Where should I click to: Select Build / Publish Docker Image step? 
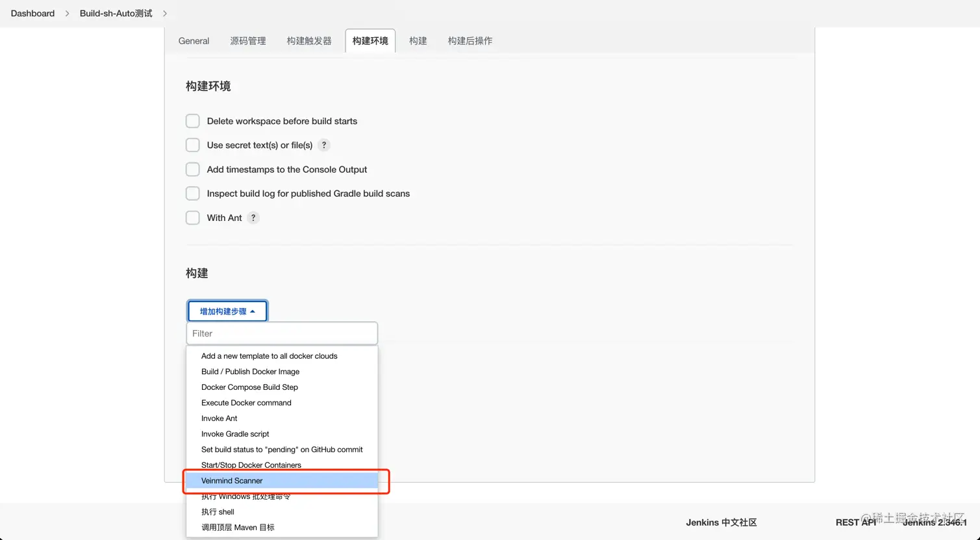point(282,372)
